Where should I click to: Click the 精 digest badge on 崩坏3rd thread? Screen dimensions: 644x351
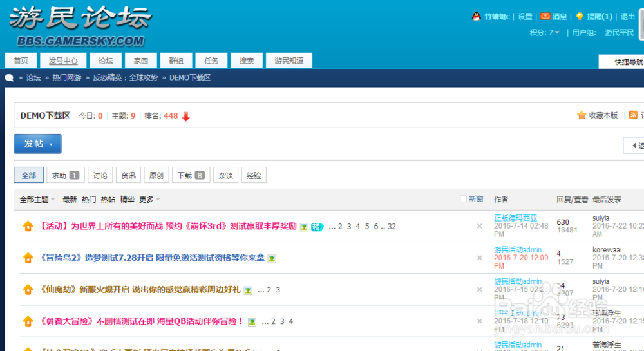tap(317, 227)
